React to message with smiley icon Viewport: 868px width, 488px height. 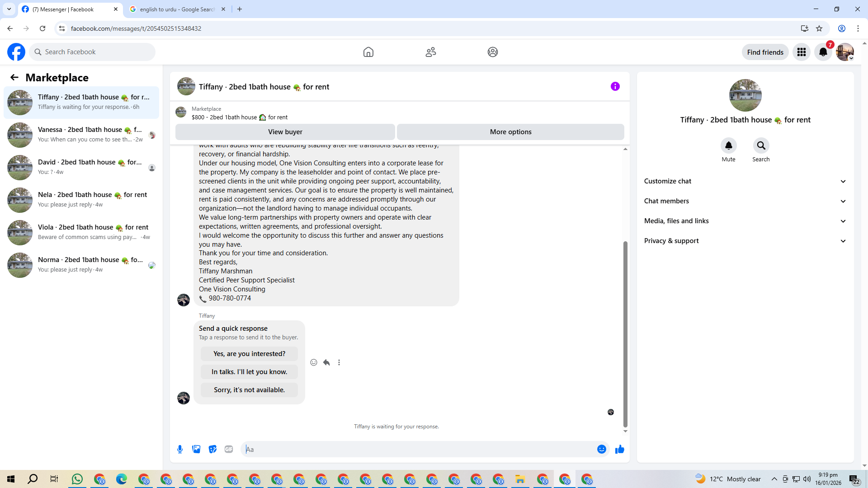314,362
